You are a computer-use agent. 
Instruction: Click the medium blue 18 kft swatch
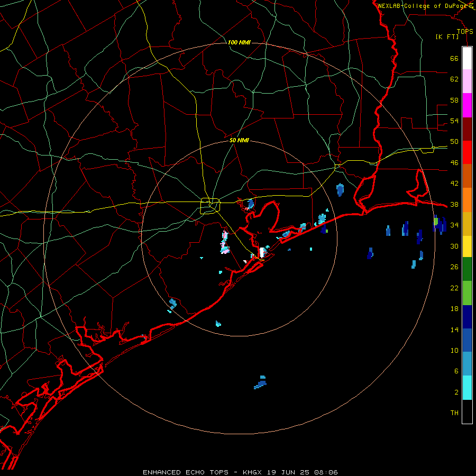coord(467,340)
